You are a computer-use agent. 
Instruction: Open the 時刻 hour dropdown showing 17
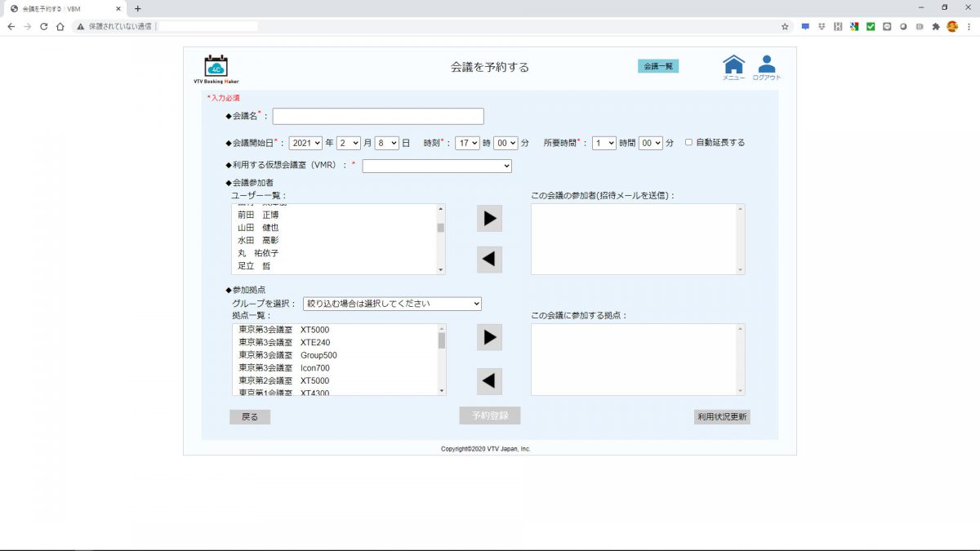[467, 143]
